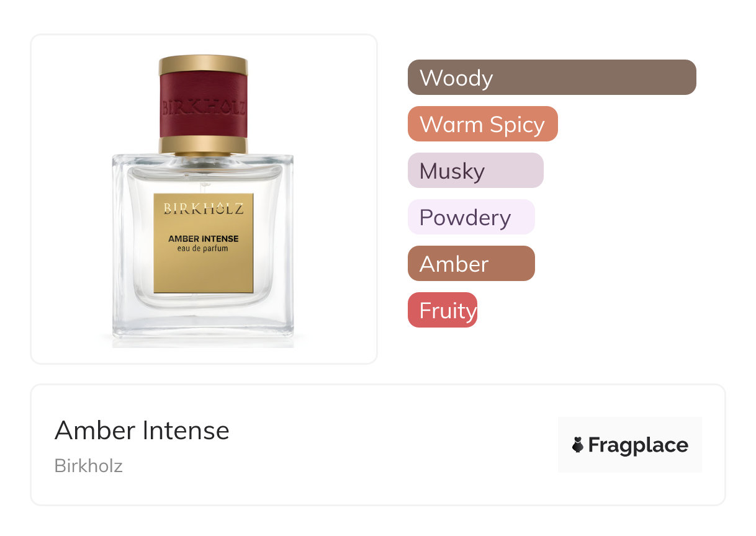
Task: Click the Fragplace brand name text
Action: (x=638, y=445)
